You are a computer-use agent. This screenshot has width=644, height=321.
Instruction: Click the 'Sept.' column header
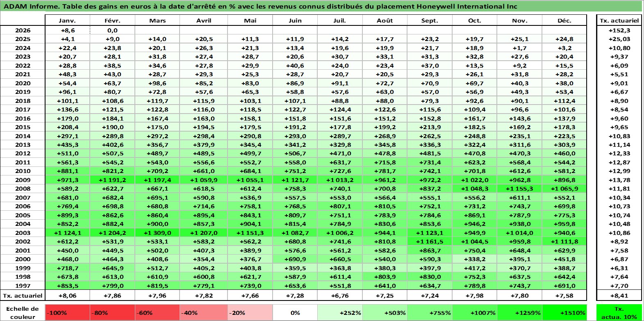point(430,20)
